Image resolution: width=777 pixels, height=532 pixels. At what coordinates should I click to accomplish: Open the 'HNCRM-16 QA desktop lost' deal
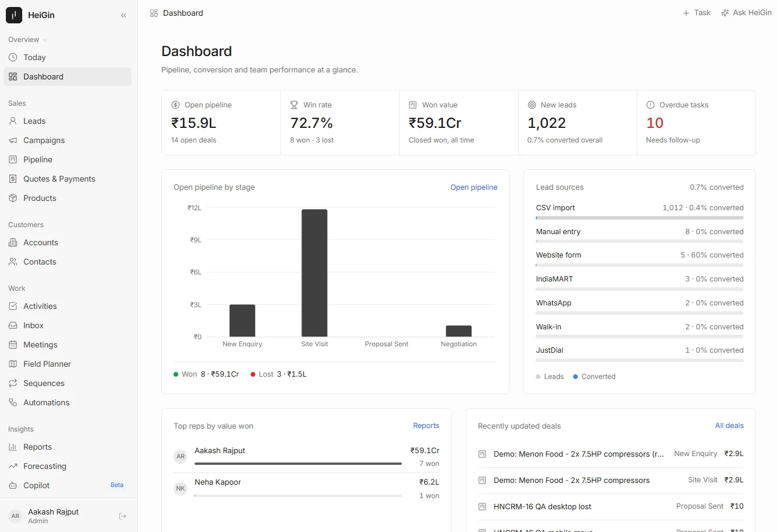(610, 506)
